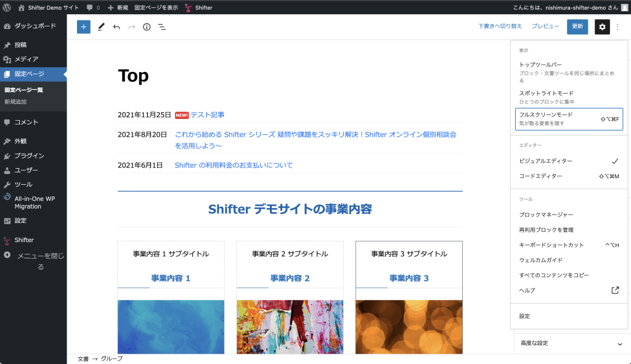Click the blue 更新 update button
631x364 pixels.
coord(577,26)
